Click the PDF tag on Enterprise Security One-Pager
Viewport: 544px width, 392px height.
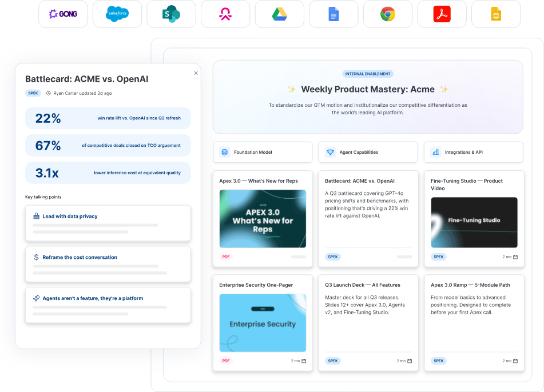coord(226,361)
